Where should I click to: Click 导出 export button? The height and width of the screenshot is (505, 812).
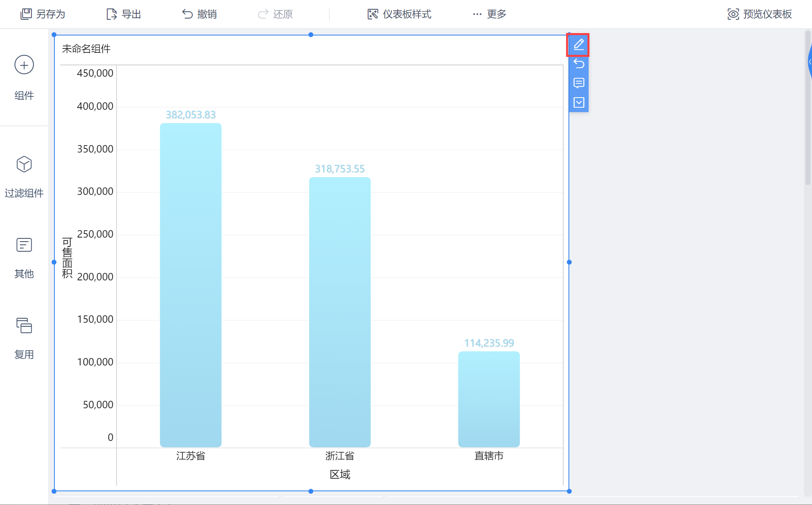pos(124,14)
